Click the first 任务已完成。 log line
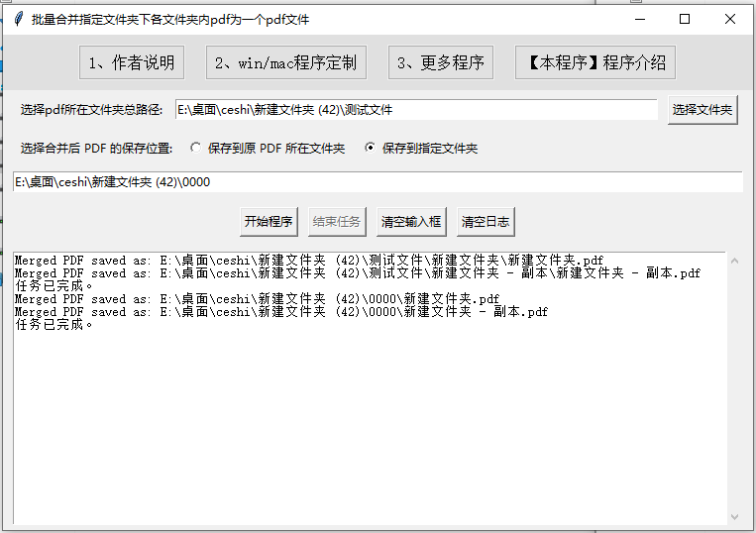 54,285
